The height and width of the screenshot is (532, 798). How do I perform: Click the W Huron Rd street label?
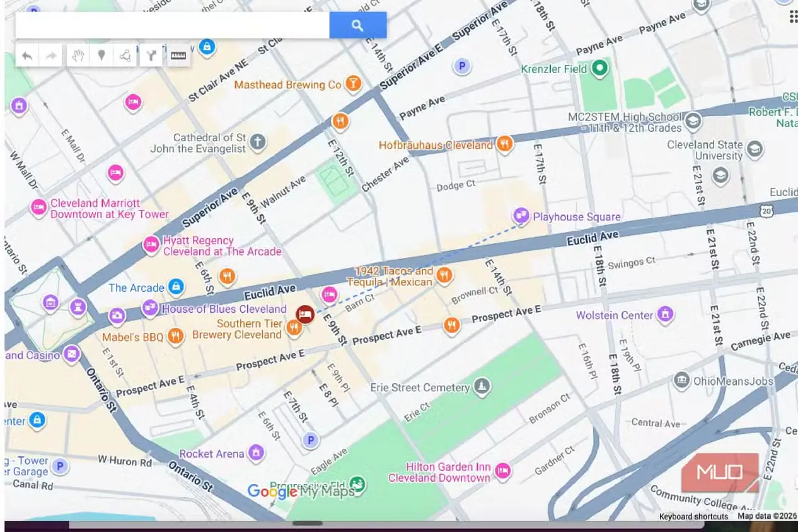125,461
